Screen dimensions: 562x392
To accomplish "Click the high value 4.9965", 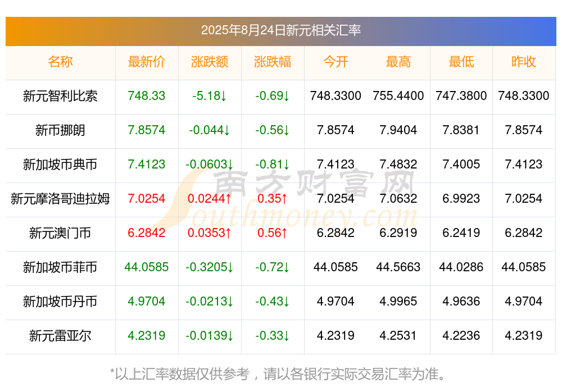I will tap(398, 301).
